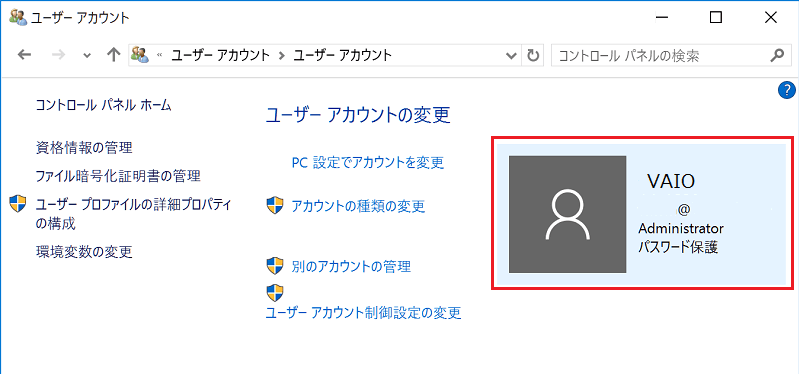Expand the address bar history dropdown
This screenshot has height=374, width=799.
point(511,55)
